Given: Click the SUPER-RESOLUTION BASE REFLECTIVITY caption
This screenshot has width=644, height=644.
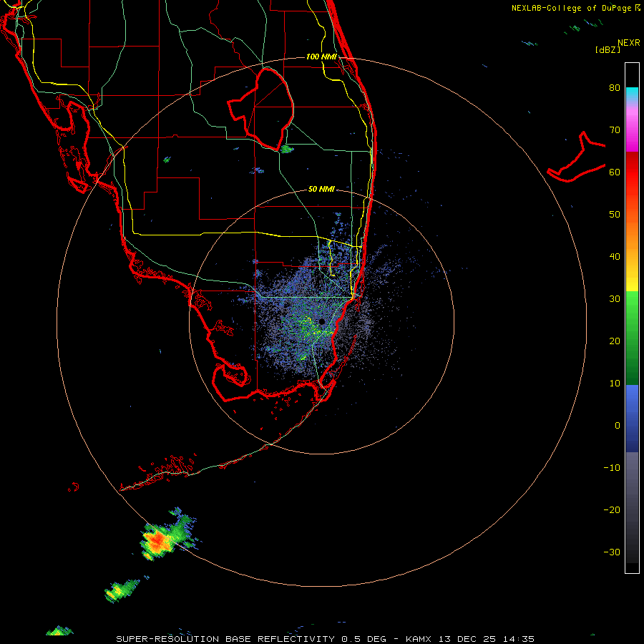Looking at the screenshot, I should 225,639.
